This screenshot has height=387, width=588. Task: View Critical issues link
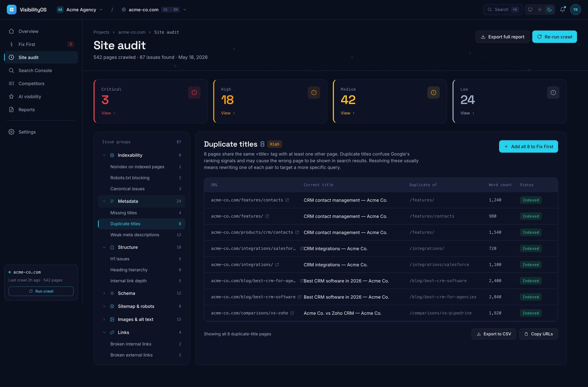108,113
